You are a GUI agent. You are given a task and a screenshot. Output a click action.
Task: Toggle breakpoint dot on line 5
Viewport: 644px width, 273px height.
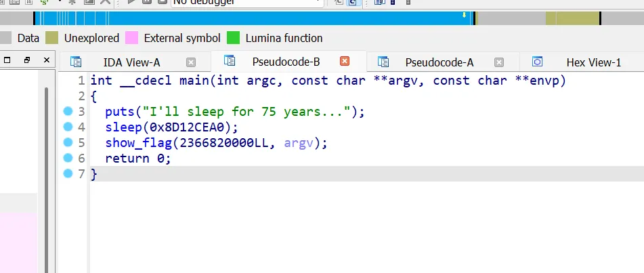pos(68,142)
